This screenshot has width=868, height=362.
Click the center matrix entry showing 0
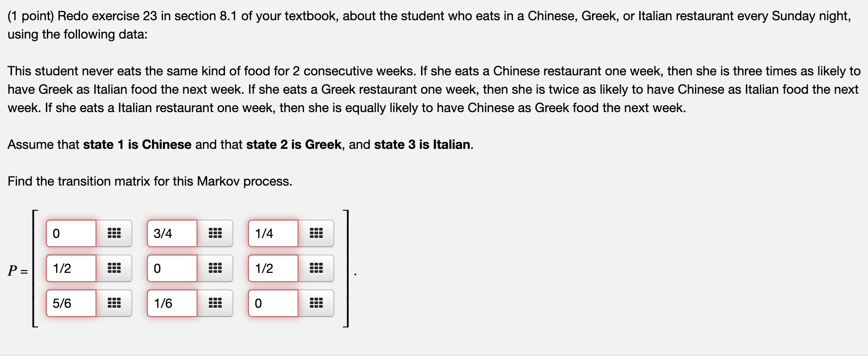pos(172,268)
